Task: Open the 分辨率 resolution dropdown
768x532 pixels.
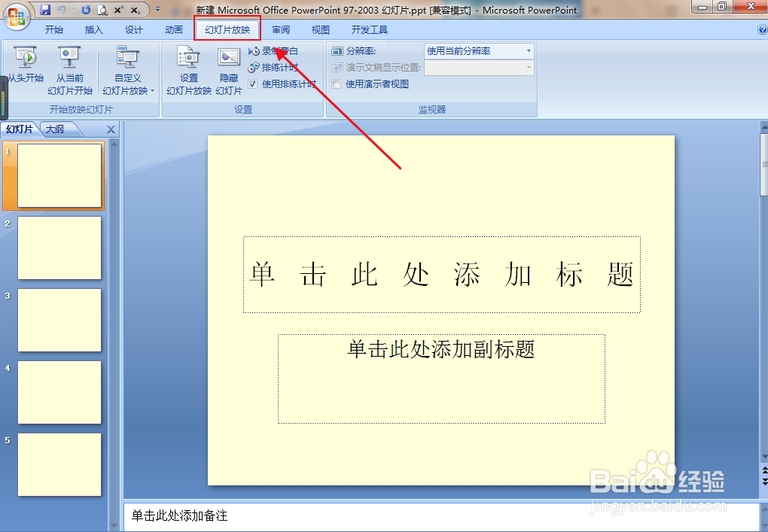Action: pyautogui.click(x=529, y=51)
